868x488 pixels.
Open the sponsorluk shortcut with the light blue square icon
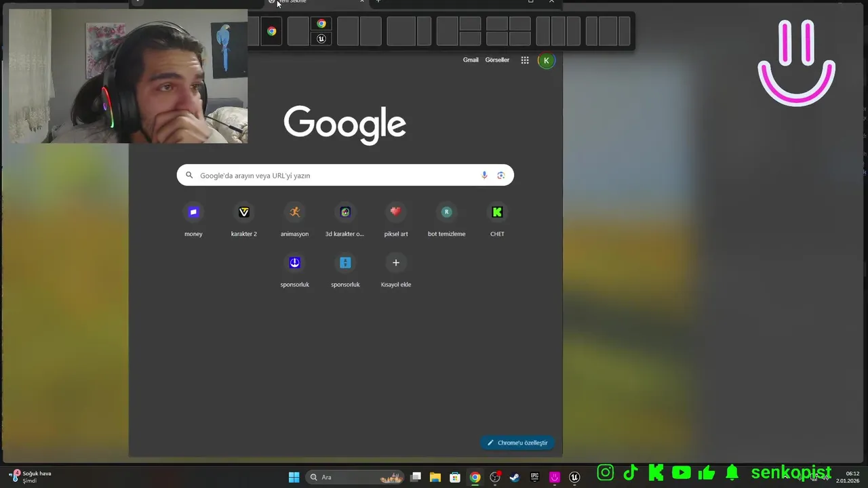click(x=345, y=271)
